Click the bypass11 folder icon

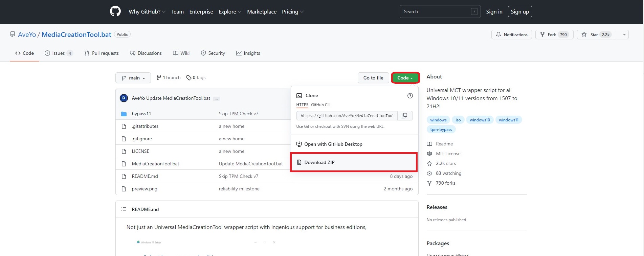pos(124,114)
